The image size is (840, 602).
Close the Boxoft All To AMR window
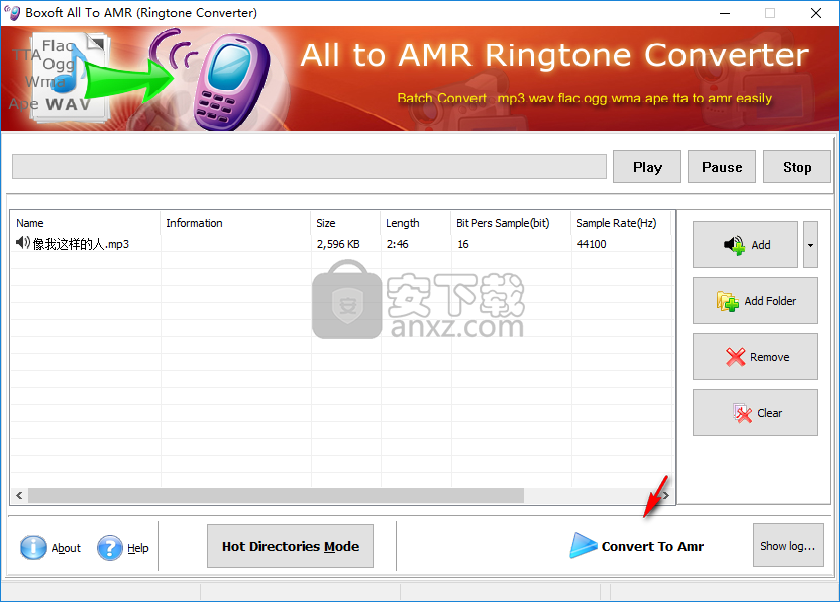(816, 13)
